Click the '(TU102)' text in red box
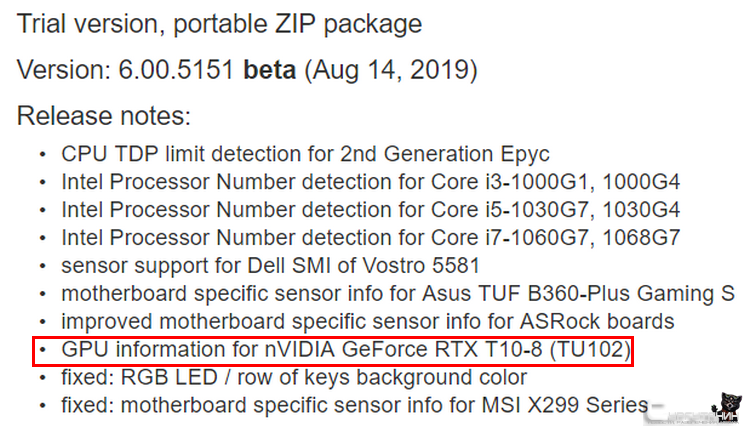 [x=591, y=350]
